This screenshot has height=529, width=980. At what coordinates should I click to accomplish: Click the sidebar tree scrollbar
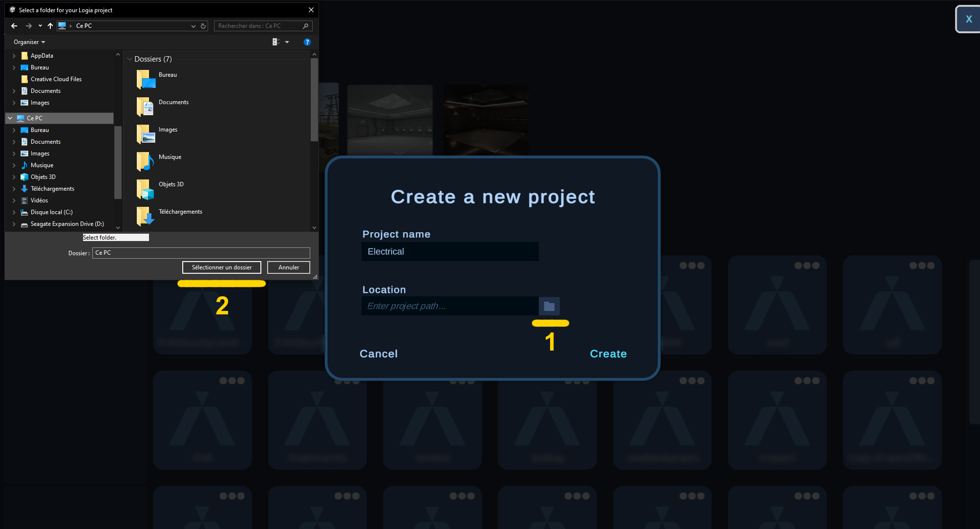pos(118,161)
